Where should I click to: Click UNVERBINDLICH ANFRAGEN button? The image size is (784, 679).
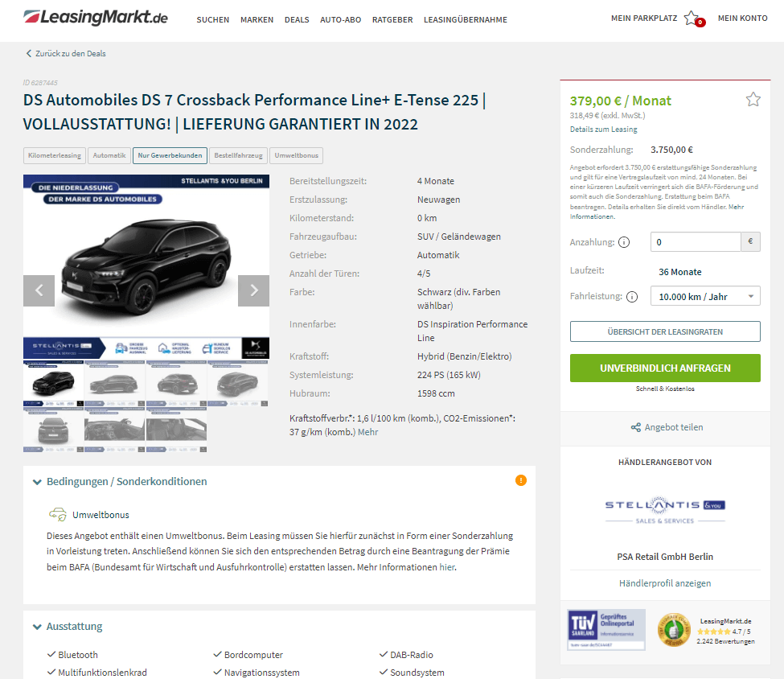[x=665, y=368]
